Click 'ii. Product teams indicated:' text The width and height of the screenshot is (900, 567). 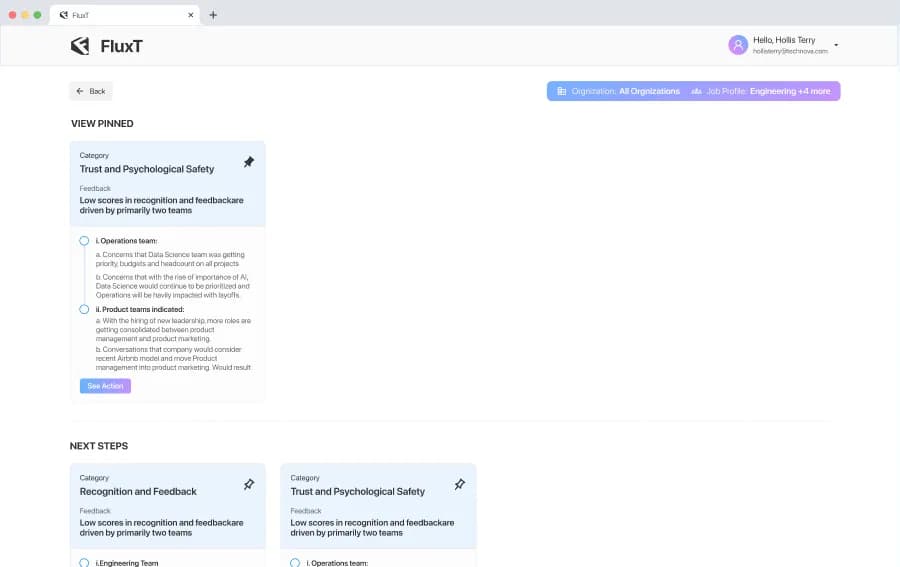[x=139, y=309]
